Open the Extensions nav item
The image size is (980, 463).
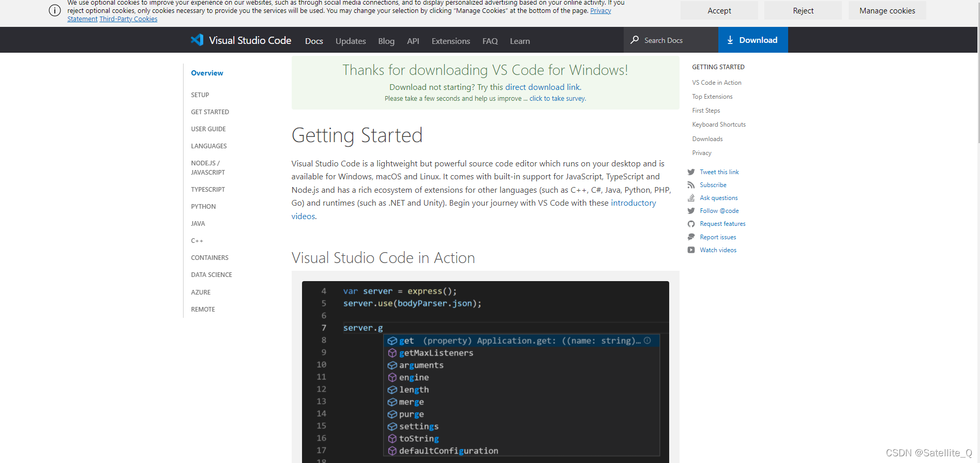click(x=451, y=41)
